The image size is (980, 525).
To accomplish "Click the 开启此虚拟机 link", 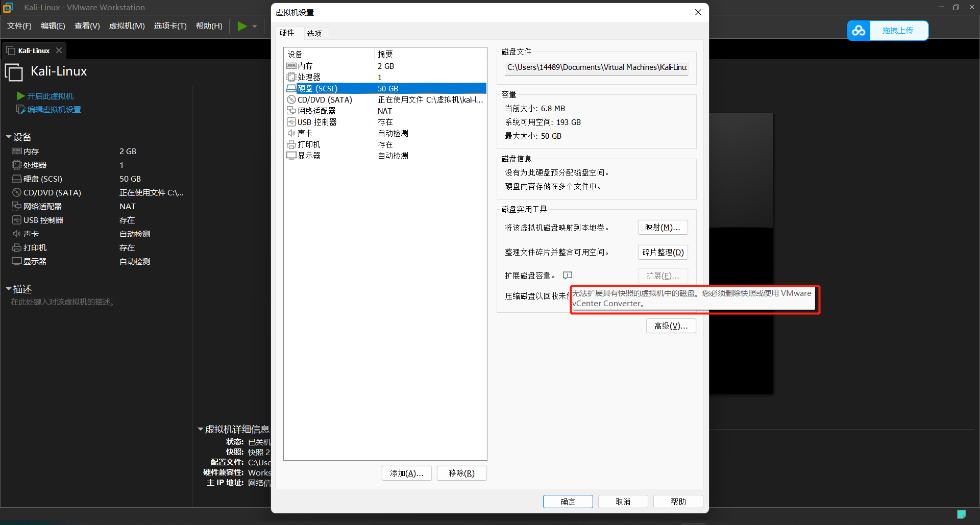I will pos(50,96).
